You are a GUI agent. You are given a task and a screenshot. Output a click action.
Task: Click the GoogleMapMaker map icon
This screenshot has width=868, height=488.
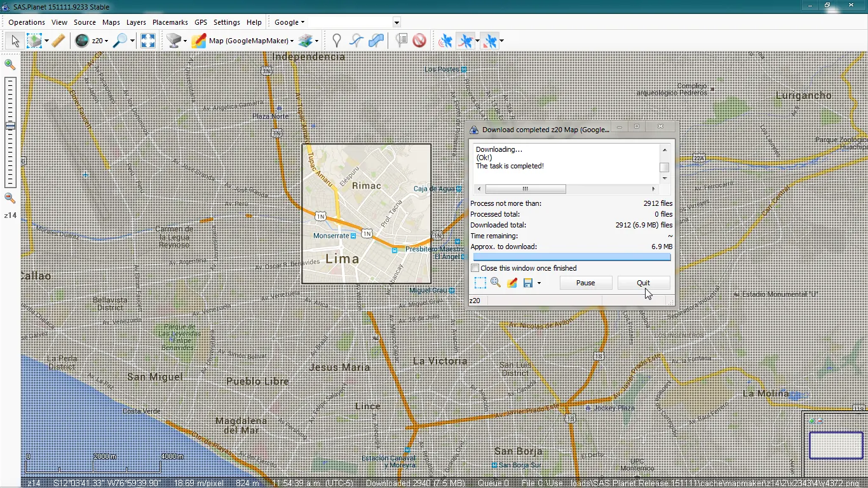(199, 41)
